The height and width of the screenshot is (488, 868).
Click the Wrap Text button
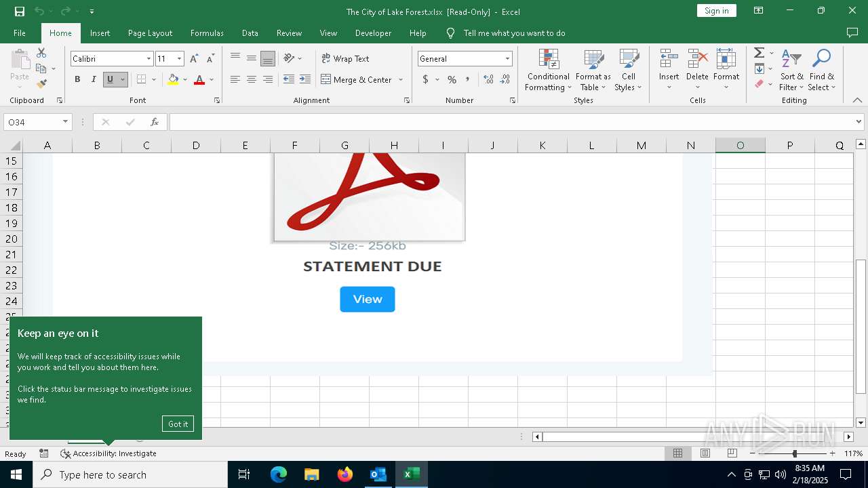(345, 59)
